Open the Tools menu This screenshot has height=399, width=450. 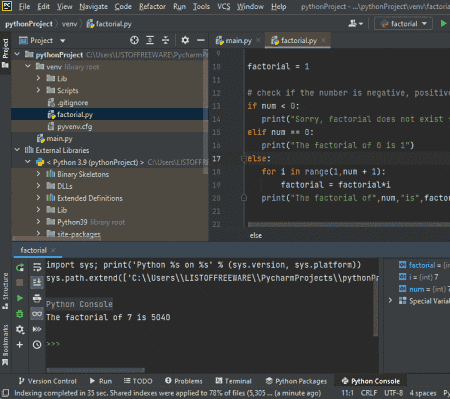point(201,6)
